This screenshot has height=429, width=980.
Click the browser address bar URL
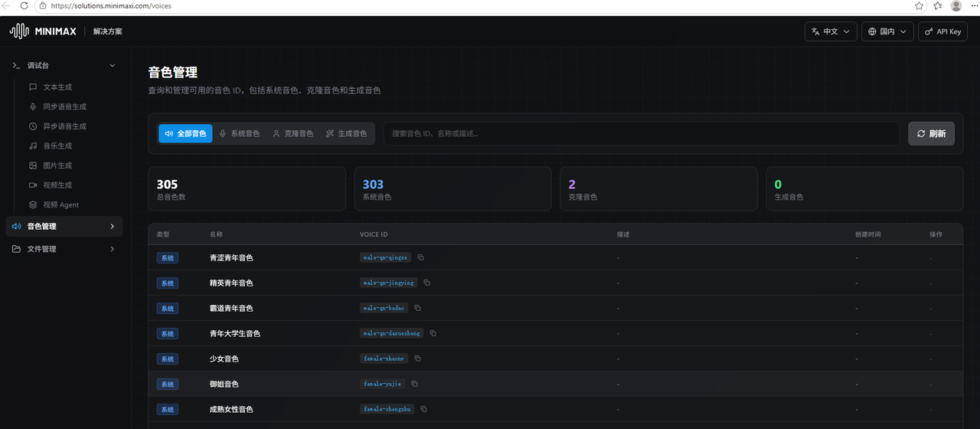click(x=111, y=5)
